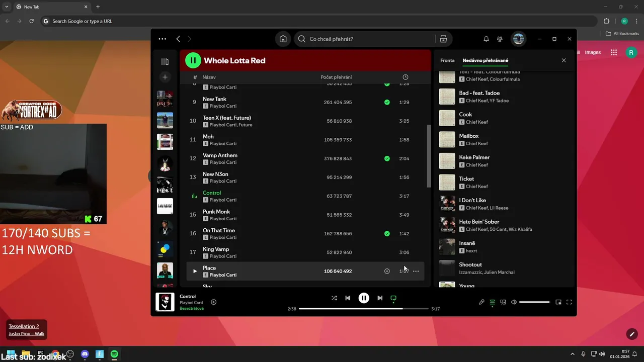The image size is (644, 362).
Task: Open Spotify profile avatar menu
Action: click(x=518, y=39)
